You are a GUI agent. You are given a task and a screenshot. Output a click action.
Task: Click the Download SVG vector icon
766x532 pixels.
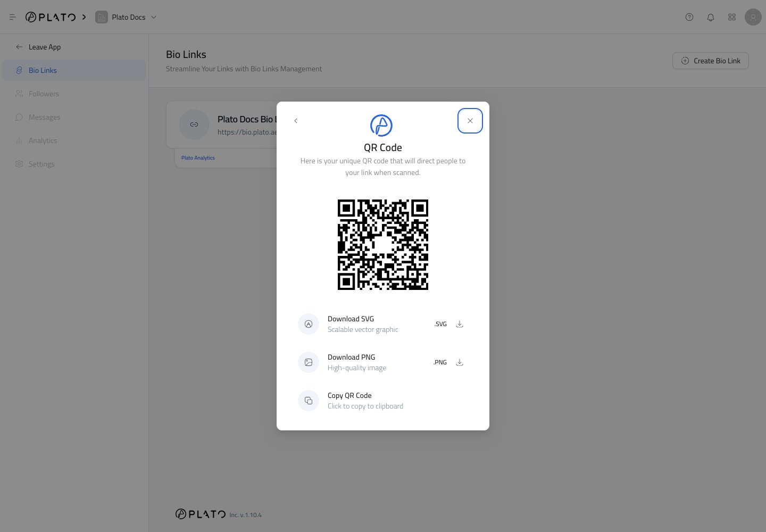(x=309, y=324)
